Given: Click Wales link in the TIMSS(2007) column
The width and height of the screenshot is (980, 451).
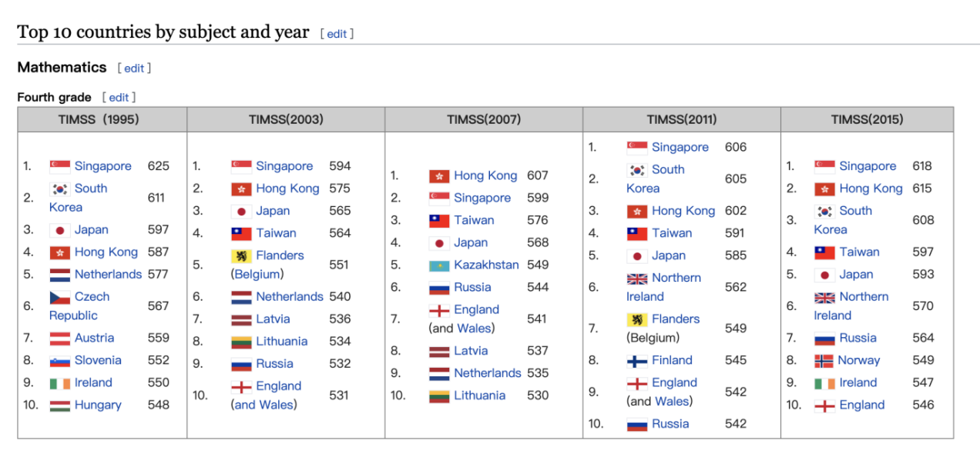Looking at the screenshot, I should [473, 329].
